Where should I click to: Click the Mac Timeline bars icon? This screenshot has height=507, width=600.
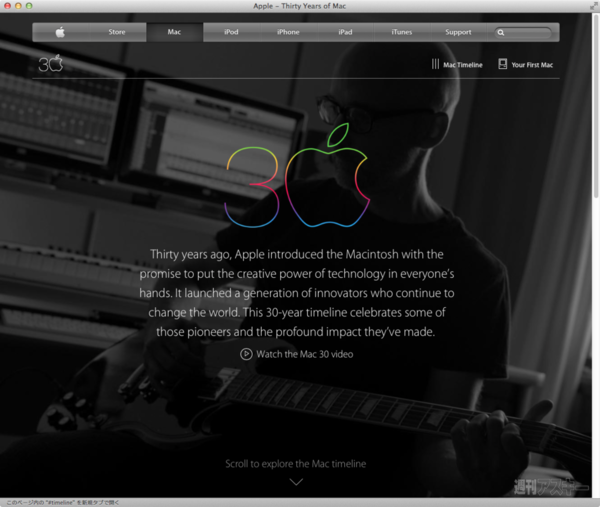(x=435, y=64)
